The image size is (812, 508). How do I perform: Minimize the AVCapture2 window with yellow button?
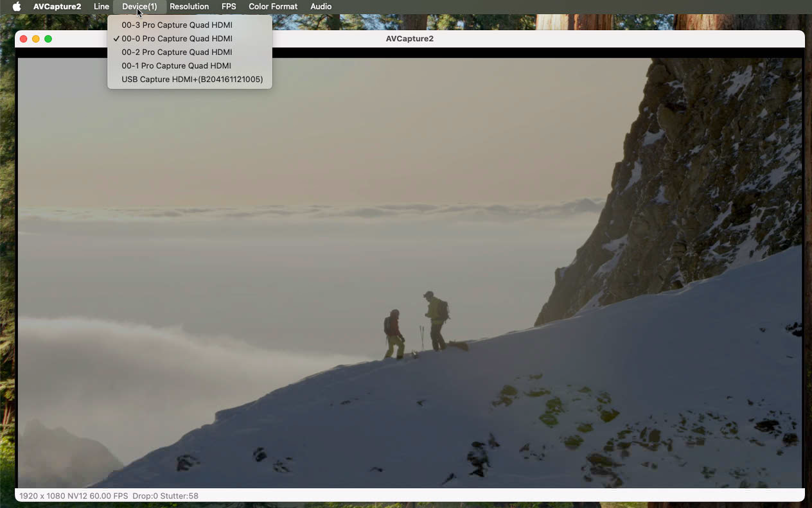(36, 39)
